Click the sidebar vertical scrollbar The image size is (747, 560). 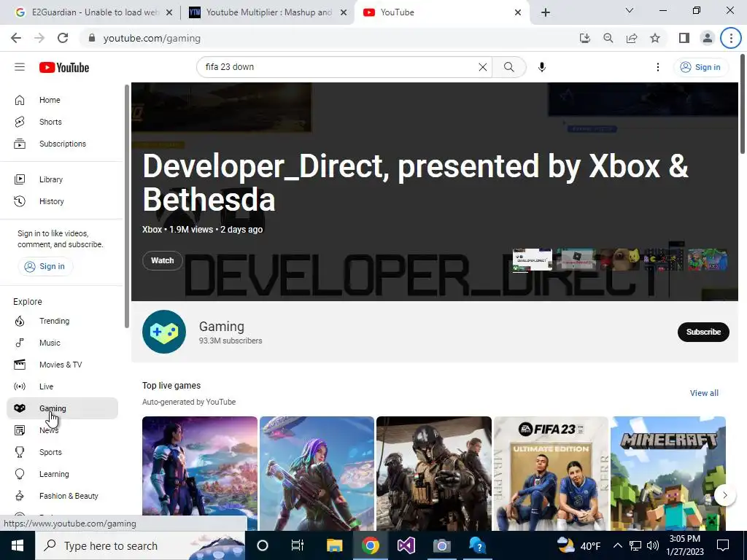point(127,206)
